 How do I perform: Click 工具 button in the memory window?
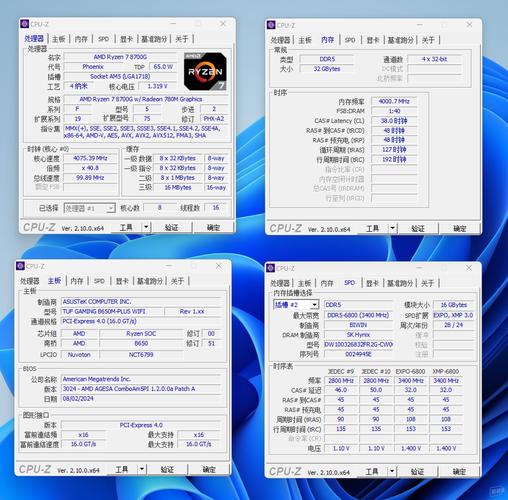coord(372,229)
